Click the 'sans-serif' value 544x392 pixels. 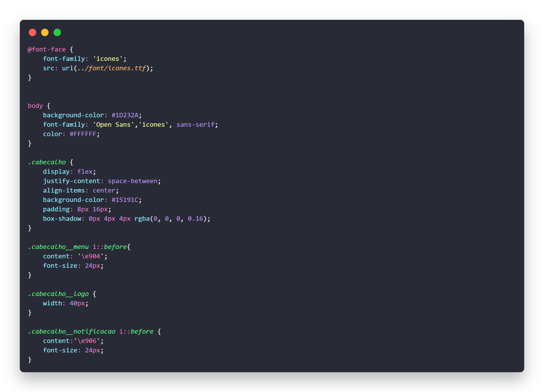(195, 125)
